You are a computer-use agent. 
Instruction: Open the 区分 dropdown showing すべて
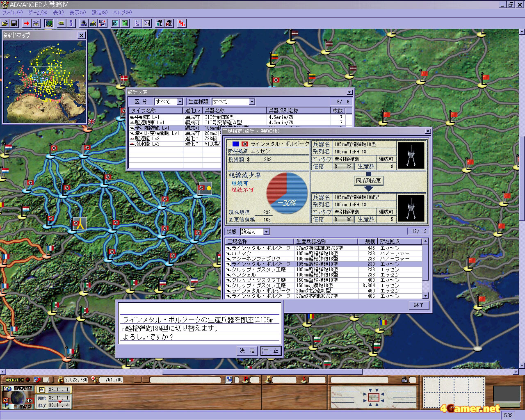click(169, 101)
